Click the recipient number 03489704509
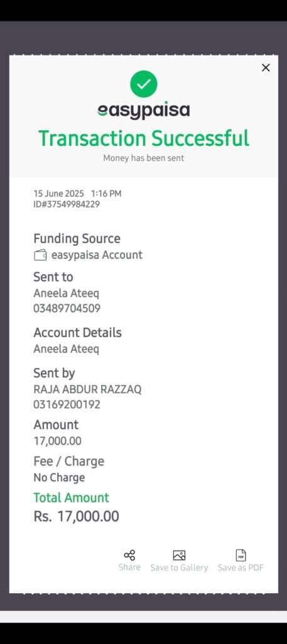The height and width of the screenshot is (644, 287). pos(67,308)
